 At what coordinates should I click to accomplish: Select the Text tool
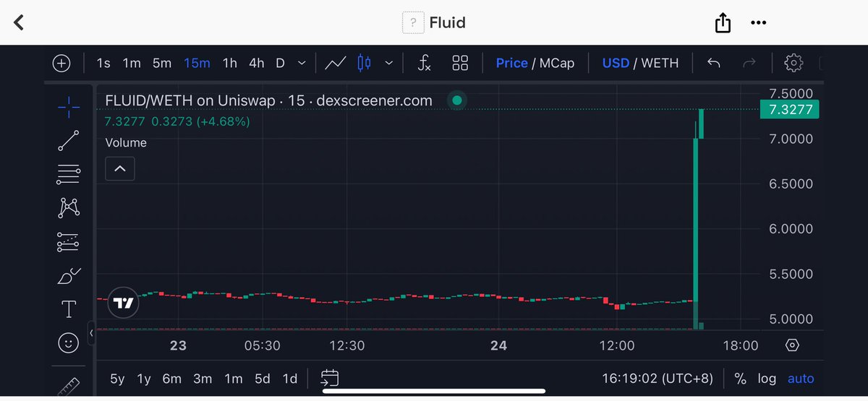tap(69, 310)
